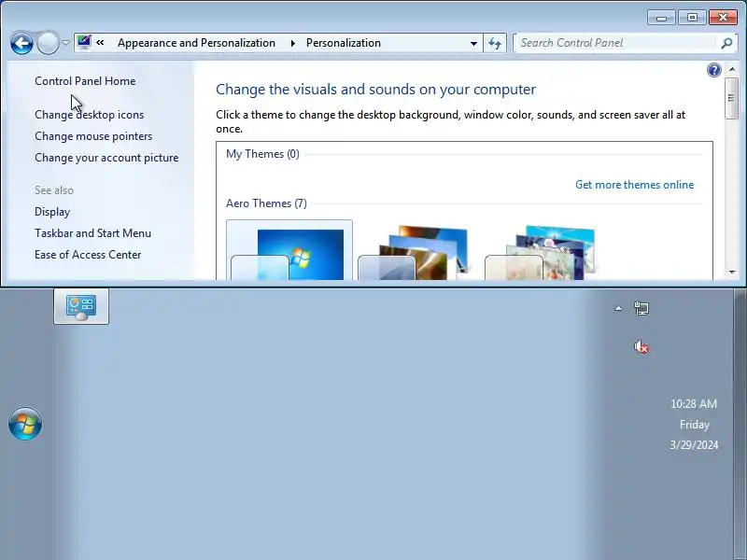747x560 pixels.
Task: Click the Back navigation arrow button
Action: click(21, 43)
